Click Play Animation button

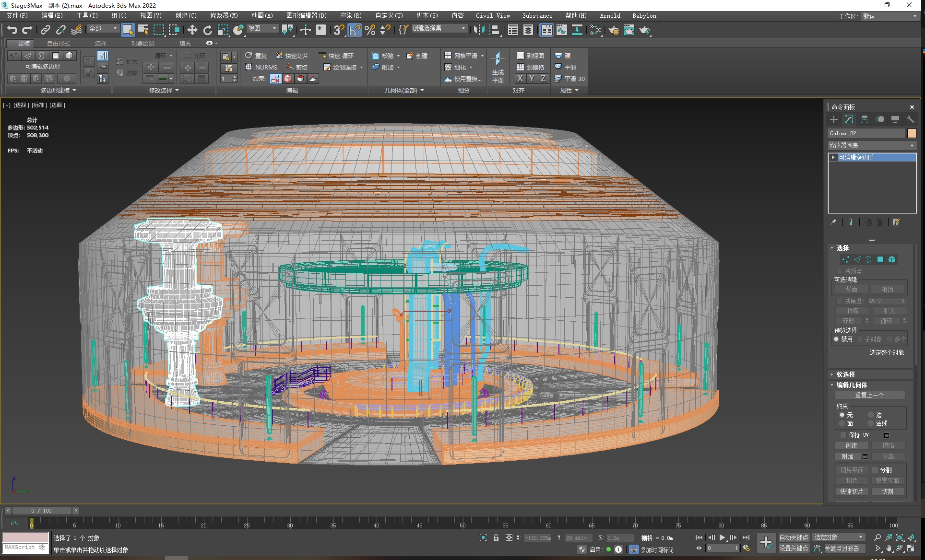[722, 537]
